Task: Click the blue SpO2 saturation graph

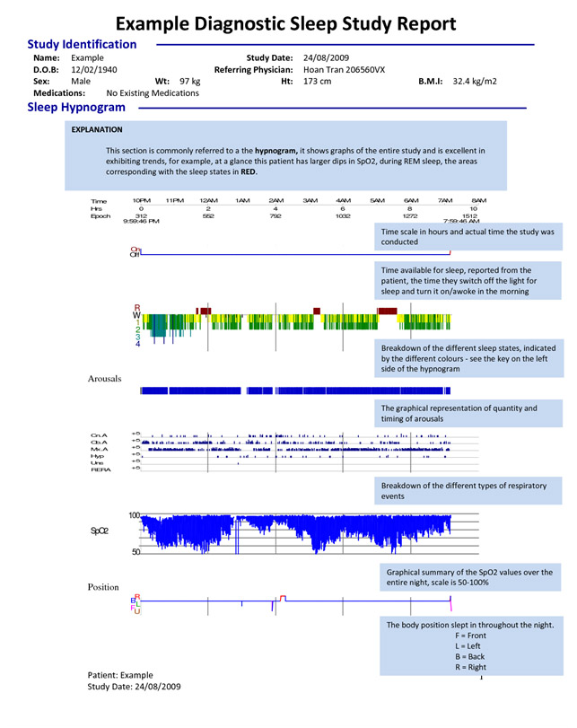Action: (x=296, y=531)
